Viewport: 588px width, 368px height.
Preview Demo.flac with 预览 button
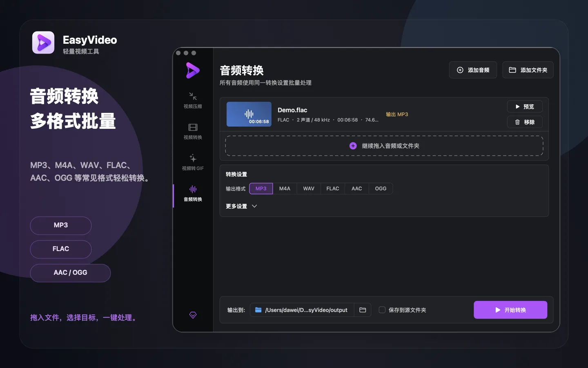(525, 106)
